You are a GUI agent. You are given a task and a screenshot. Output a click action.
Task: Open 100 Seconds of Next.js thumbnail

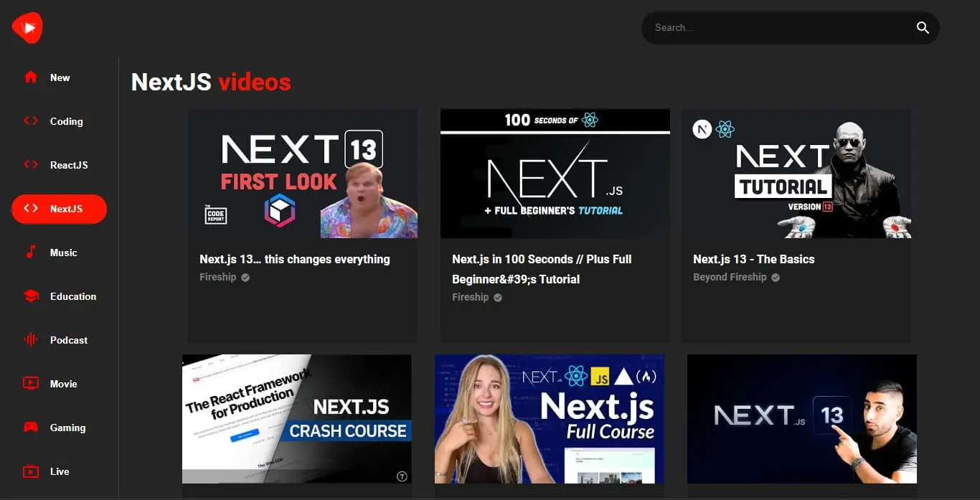[555, 174]
